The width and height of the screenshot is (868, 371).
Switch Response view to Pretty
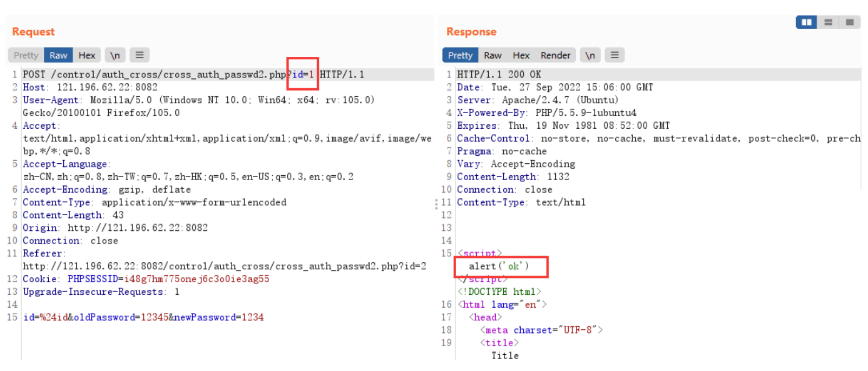pos(461,55)
